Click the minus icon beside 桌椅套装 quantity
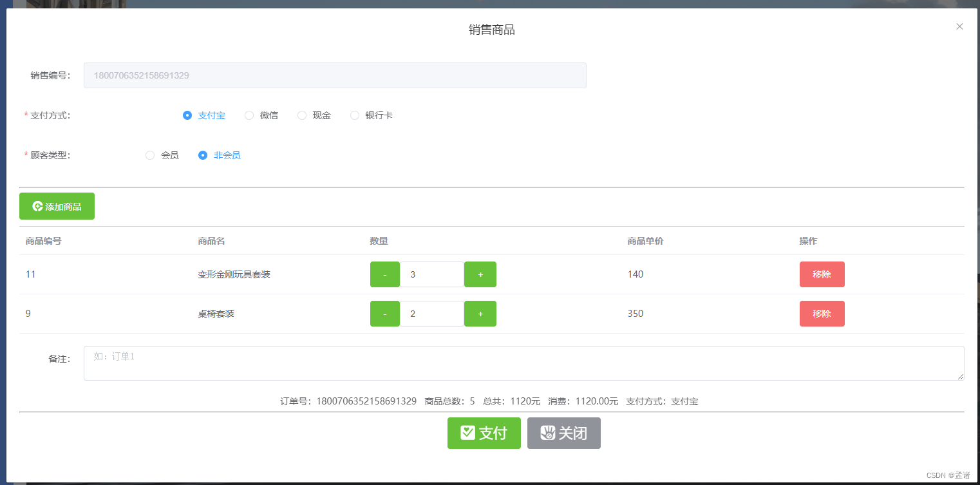 click(384, 314)
